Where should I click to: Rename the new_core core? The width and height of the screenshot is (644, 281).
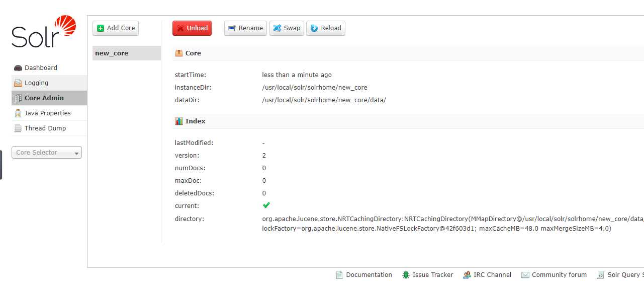point(245,28)
